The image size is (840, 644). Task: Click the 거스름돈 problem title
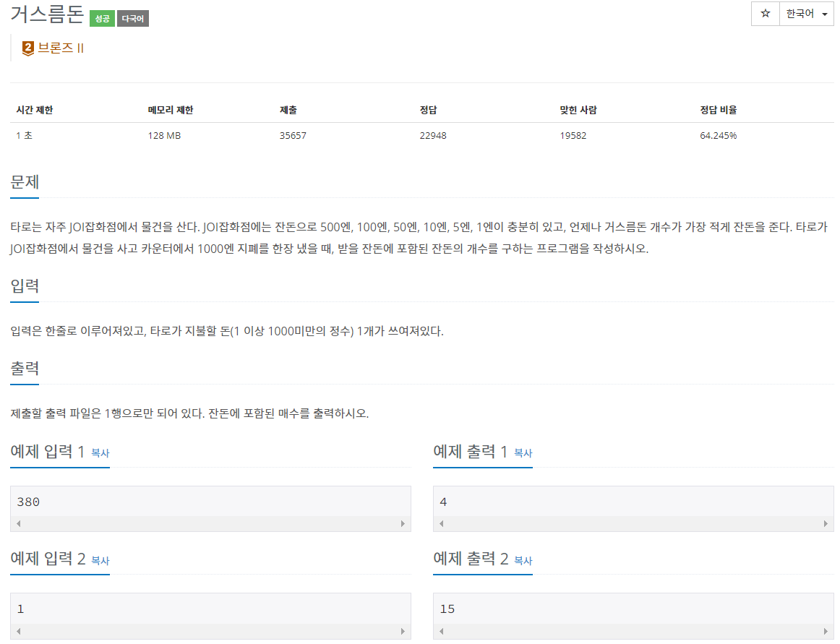pos(47,14)
